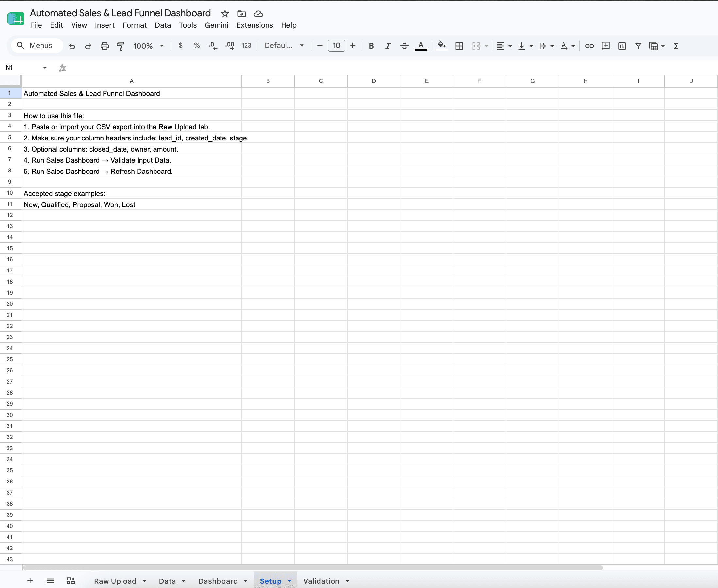
Task: Insert comment icon
Action: 606,46
